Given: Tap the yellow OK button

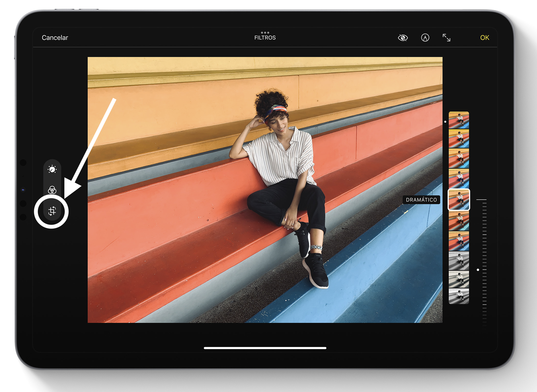Looking at the screenshot, I should (484, 38).
